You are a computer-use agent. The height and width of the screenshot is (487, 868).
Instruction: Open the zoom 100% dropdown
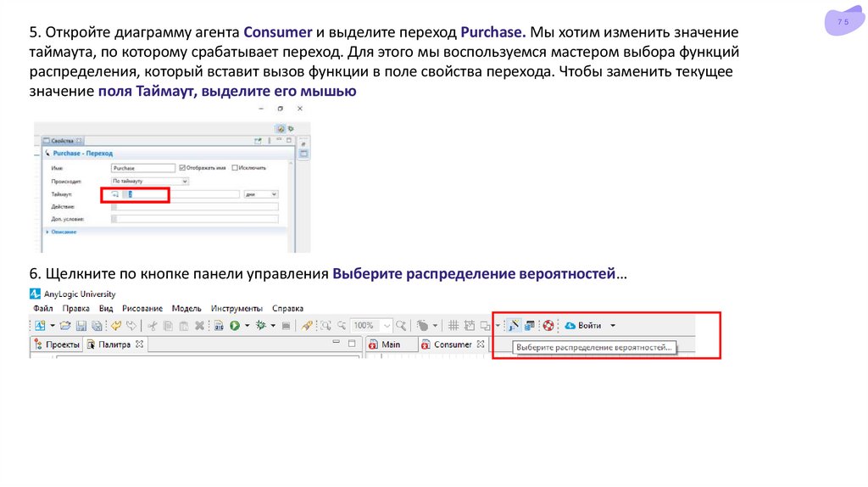[x=387, y=325]
